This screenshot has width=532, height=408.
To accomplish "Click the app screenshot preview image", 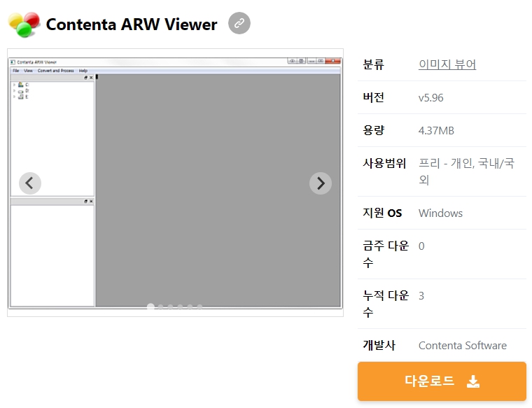I will pos(175,183).
